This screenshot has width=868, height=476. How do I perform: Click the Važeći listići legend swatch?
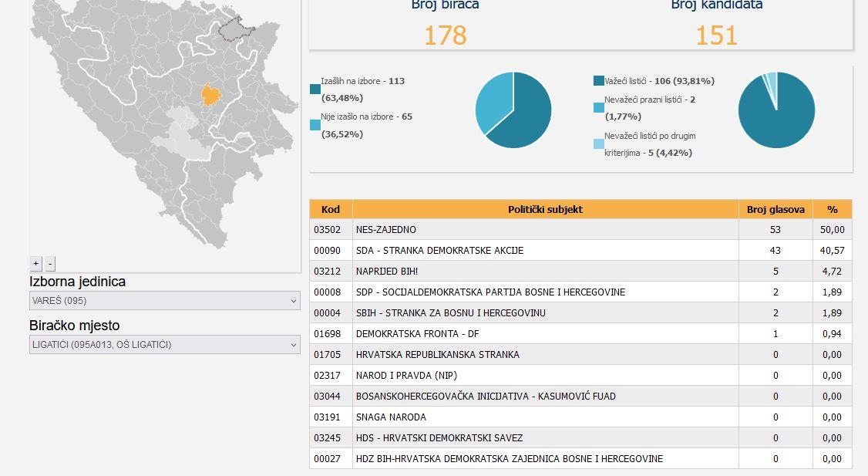(598, 81)
